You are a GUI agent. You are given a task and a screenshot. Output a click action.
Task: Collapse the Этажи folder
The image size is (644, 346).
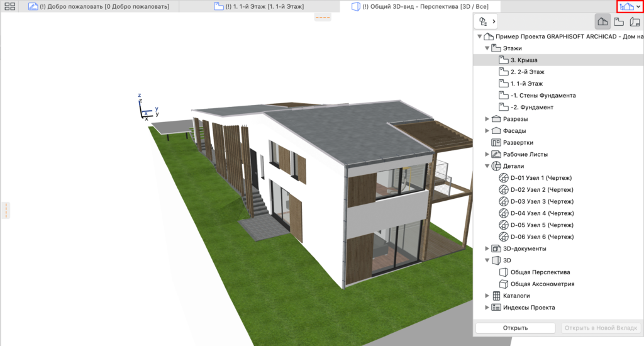(487, 48)
